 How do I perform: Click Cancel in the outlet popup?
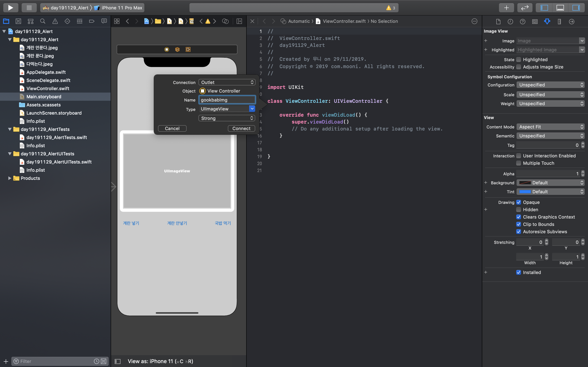[x=172, y=128]
